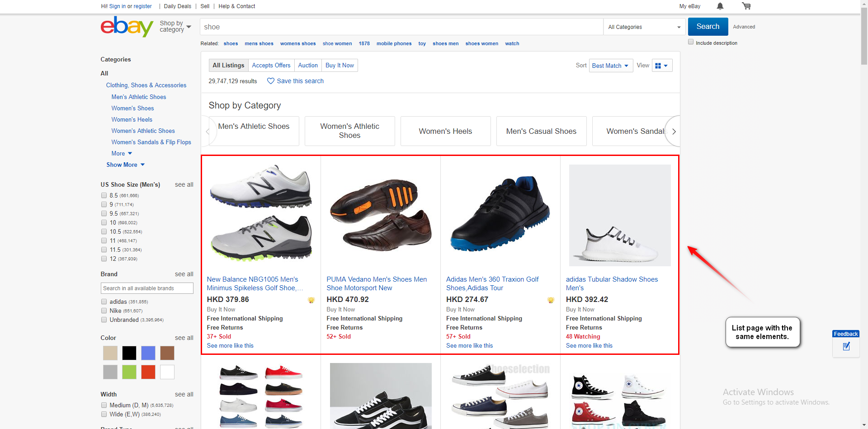The height and width of the screenshot is (429, 868).
Task: Click the Sign in link
Action: click(x=118, y=6)
